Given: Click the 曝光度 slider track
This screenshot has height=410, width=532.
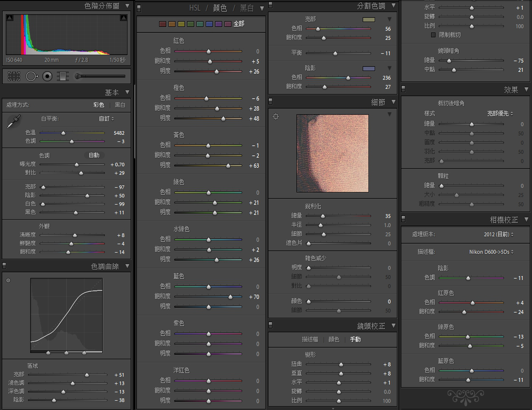Looking at the screenshot, I should [72, 165].
